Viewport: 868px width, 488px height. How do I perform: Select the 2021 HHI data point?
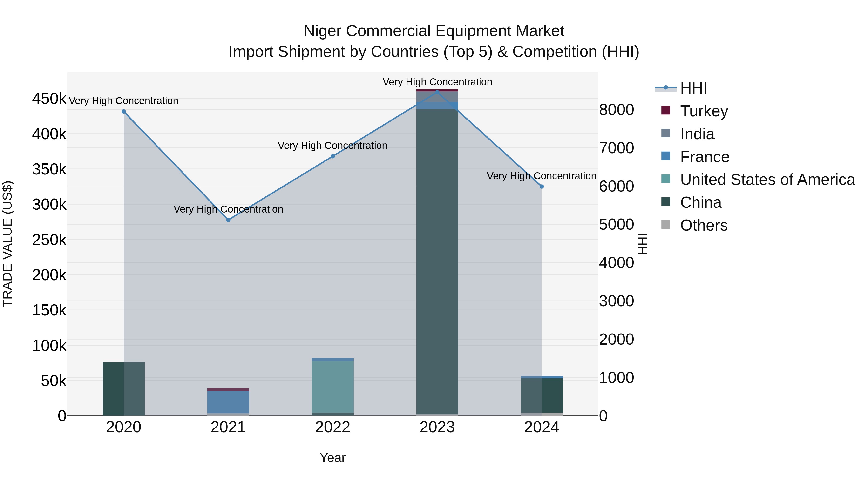click(228, 220)
